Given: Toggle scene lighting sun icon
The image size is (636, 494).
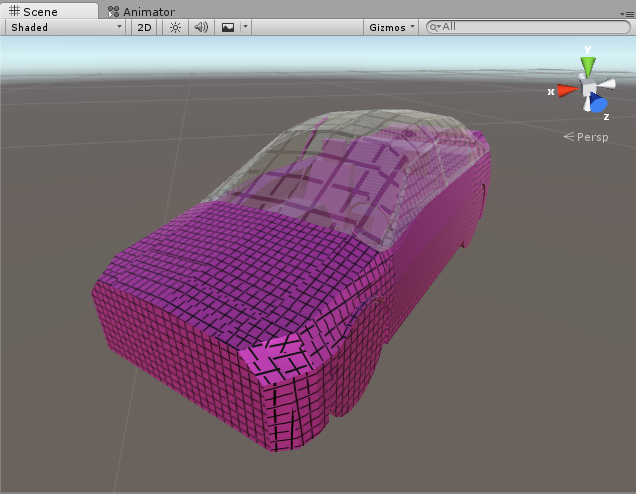Looking at the screenshot, I should (x=175, y=27).
